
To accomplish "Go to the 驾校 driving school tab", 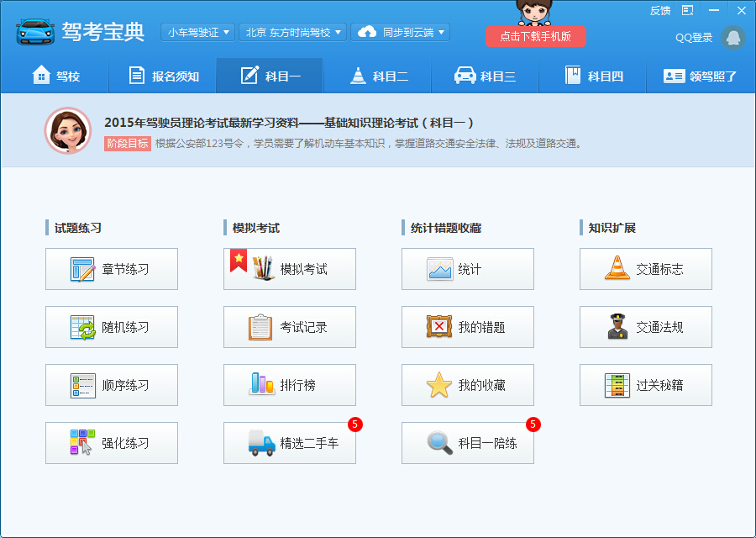I will click(55, 76).
